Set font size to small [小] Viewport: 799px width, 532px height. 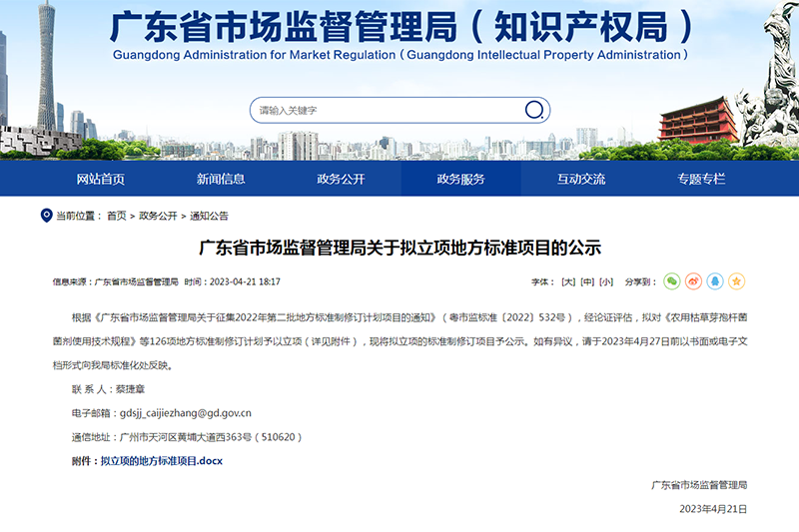click(606, 282)
